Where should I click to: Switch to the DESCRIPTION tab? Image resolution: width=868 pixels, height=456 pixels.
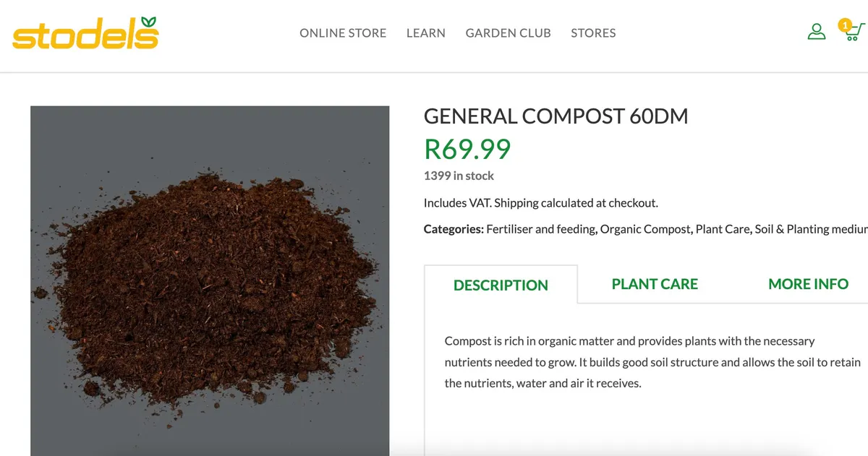501,285
